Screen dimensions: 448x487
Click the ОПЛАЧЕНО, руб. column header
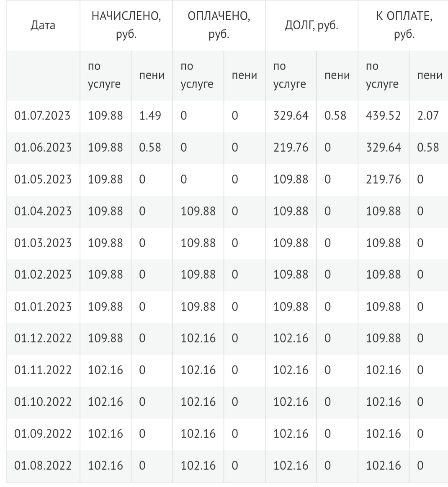[219, 25]
